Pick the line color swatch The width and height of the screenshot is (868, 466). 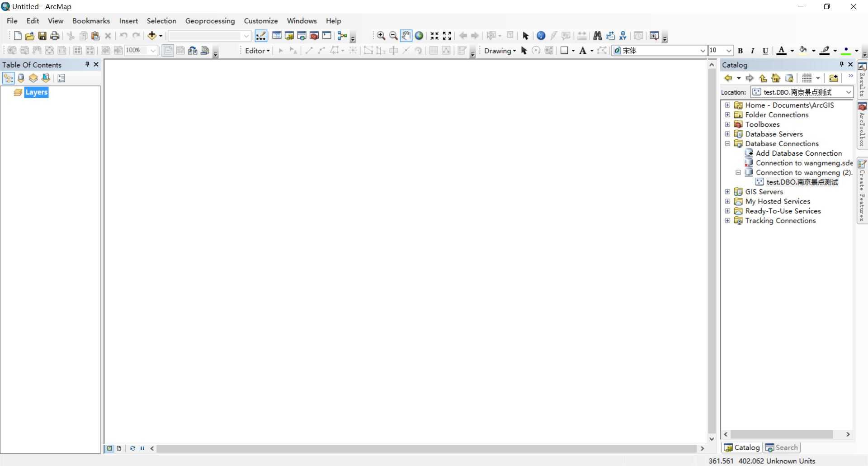click(825, 51)
